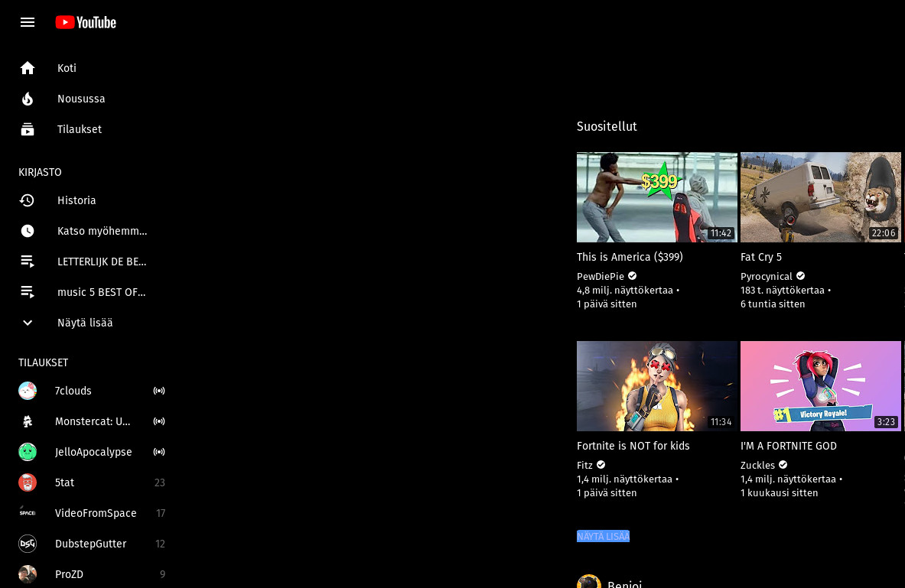
Task: Click Zuckles' verified checkmark badge
Action: [x=783, y=465]
